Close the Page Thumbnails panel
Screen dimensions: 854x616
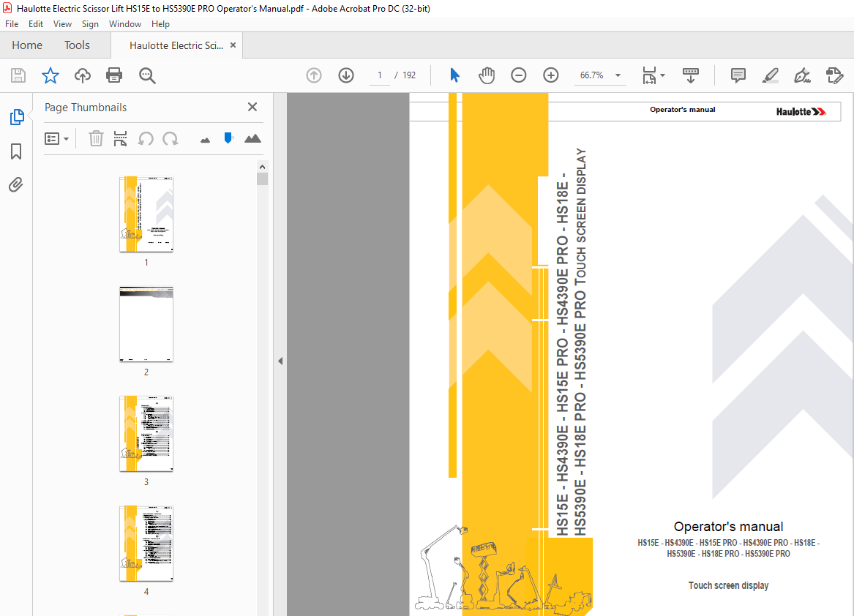[252, 107]
